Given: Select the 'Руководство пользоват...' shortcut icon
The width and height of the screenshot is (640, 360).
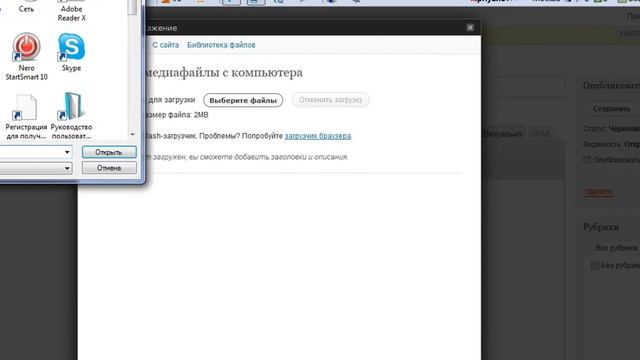Looking at the screenshot, I should (71, 116).
